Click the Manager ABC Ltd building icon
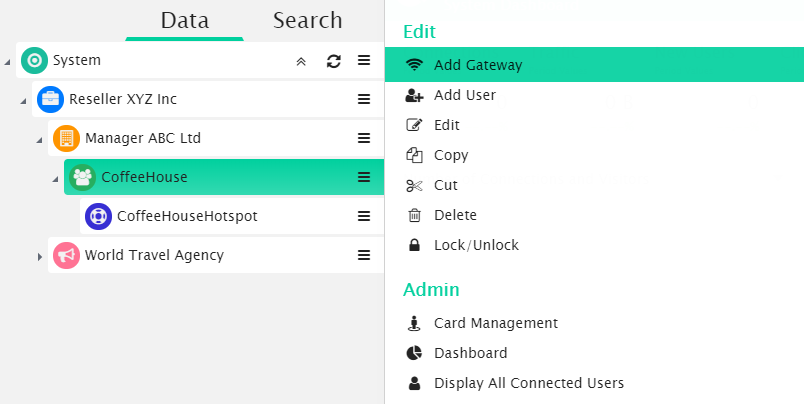The width and height of the screenshot is (804, 404). coord(66,138)
